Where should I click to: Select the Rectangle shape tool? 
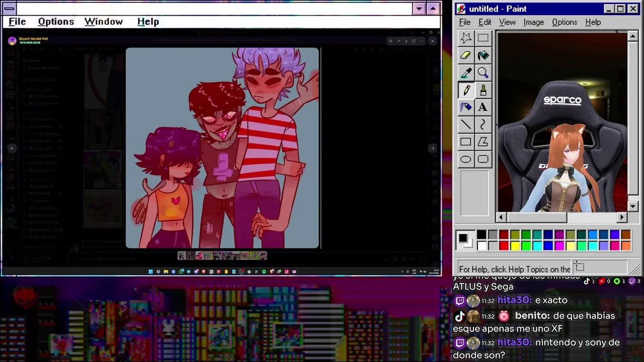466,142
